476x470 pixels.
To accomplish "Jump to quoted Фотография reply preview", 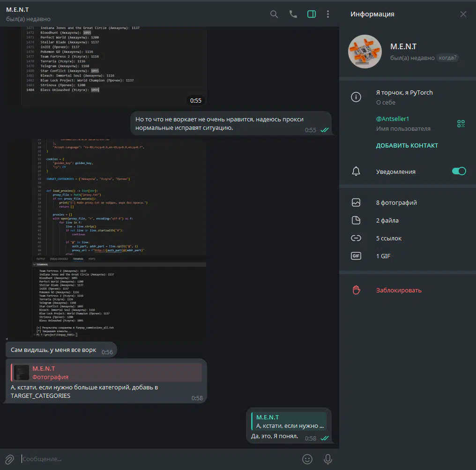I will (106, 373).
